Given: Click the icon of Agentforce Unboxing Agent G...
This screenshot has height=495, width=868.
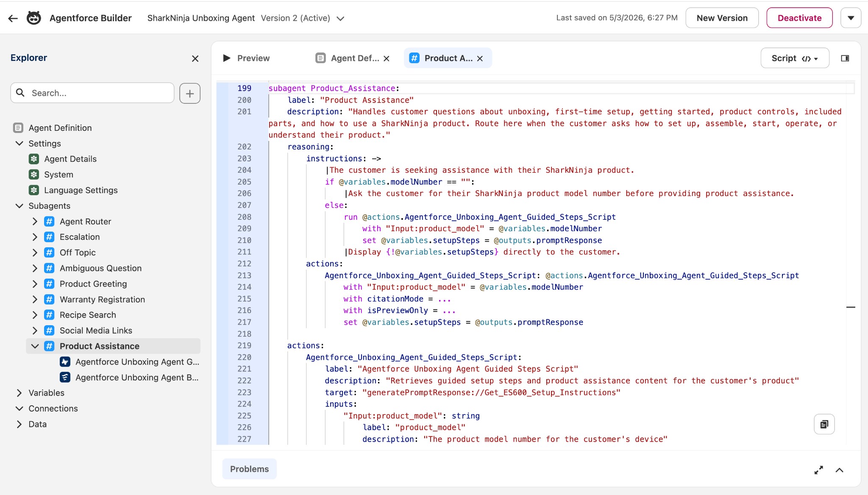Looking at the screenshot, I should pyautogui.click(x=65, y=362).
